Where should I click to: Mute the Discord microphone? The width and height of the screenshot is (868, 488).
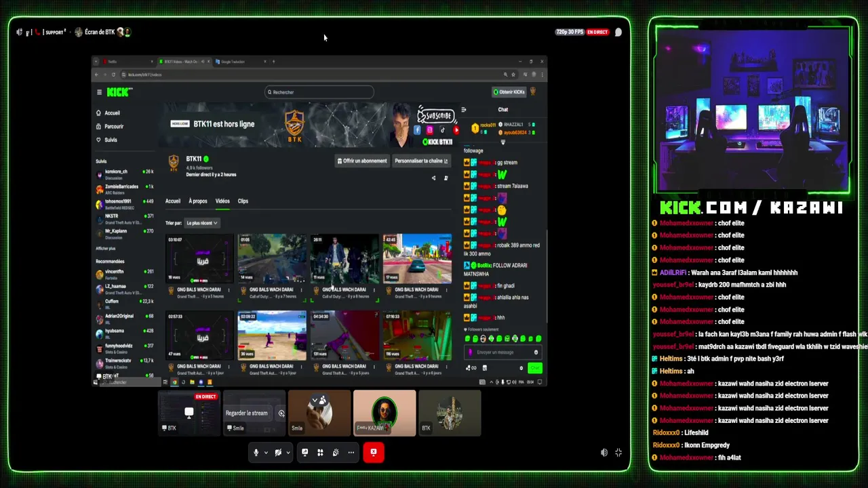256,452
